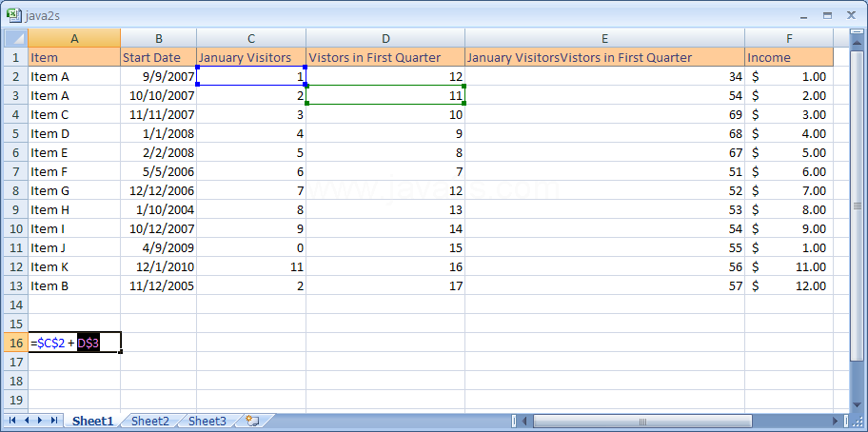Click the vertical scrollbar thumb
Image resolution: width=868 pixels, height=432 pixels.
tap(858, 206)
